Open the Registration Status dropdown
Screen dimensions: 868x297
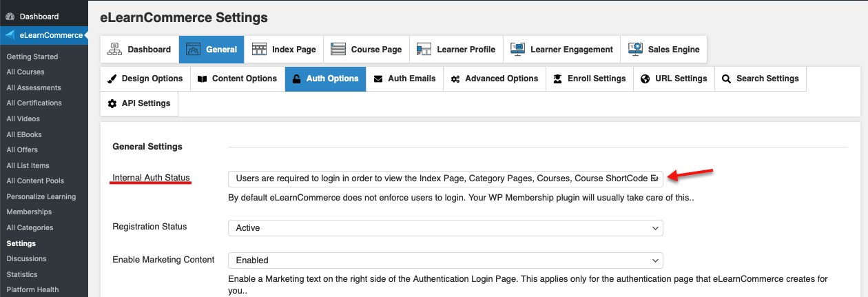click(446, 227)
